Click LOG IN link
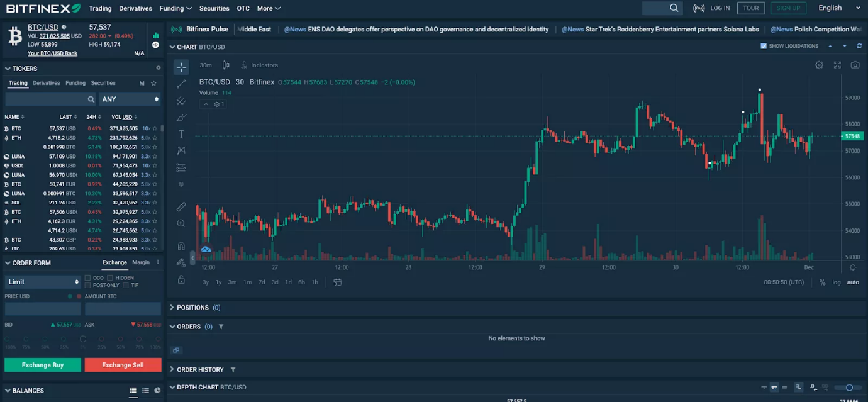Viewport: 868px width, 402px height. 720,8
